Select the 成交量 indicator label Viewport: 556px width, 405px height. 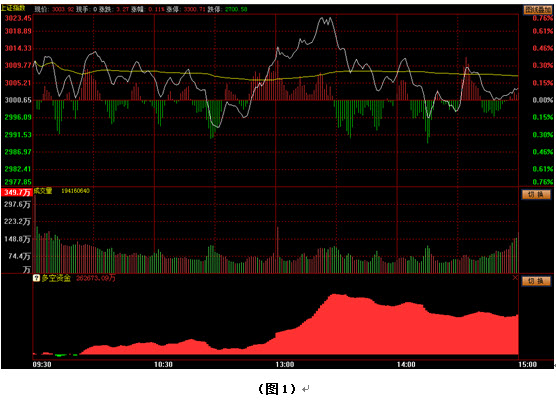click(43, 191)
